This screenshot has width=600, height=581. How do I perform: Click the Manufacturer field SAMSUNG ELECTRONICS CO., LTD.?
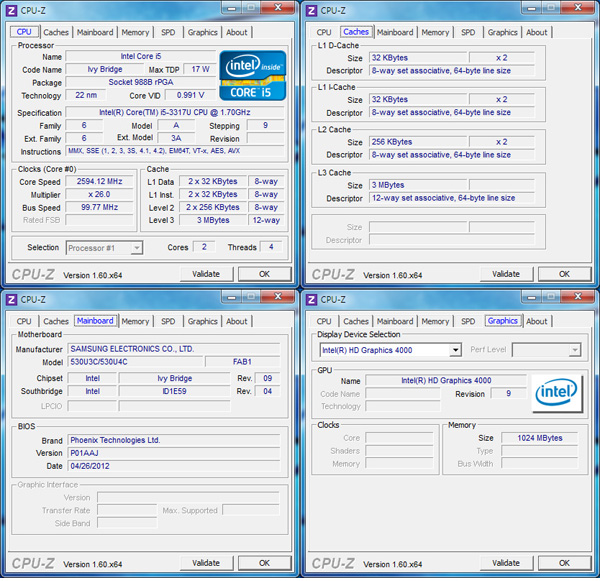tap(174, 349)
